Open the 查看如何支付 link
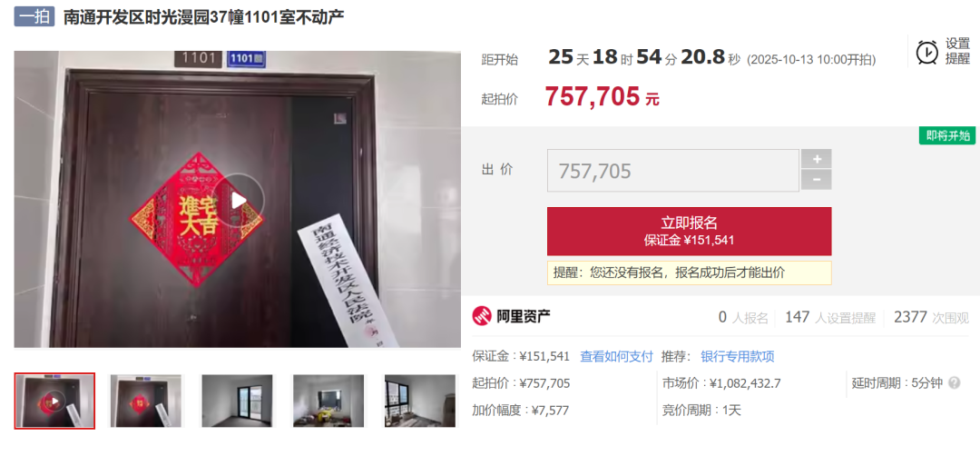This screenshot has height=456, width=980. tap(616, 357)
